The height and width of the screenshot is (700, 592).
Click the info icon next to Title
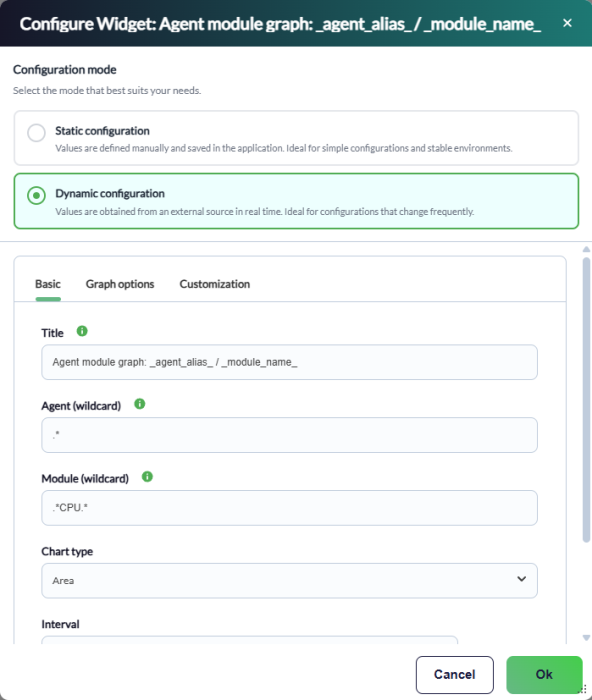point(82,331)
